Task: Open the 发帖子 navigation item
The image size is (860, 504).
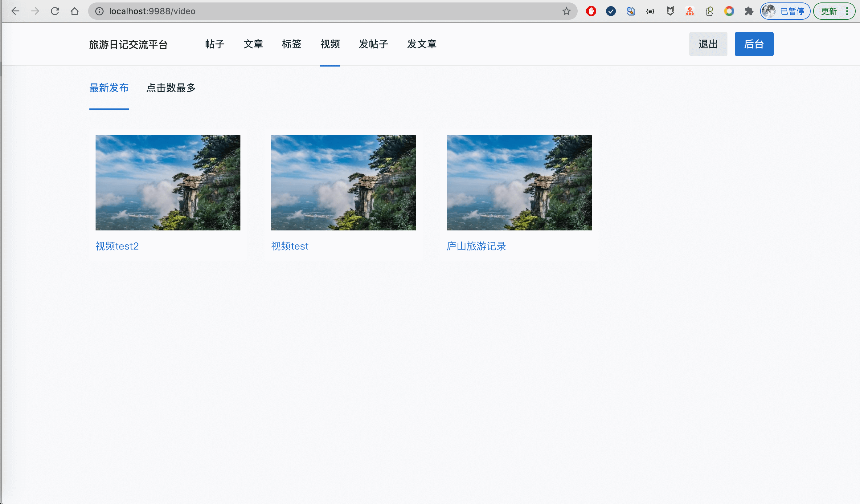Action: [373, 44]
